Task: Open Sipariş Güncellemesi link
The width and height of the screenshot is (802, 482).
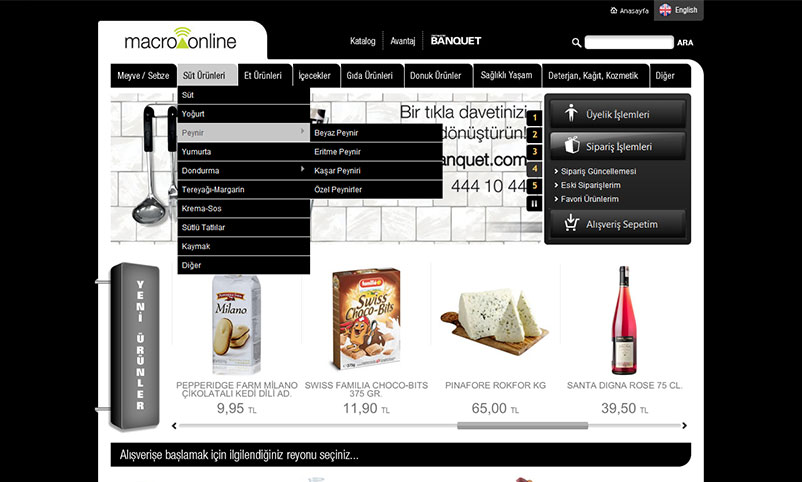Action: pyautogui.click(x=598, y=171)
